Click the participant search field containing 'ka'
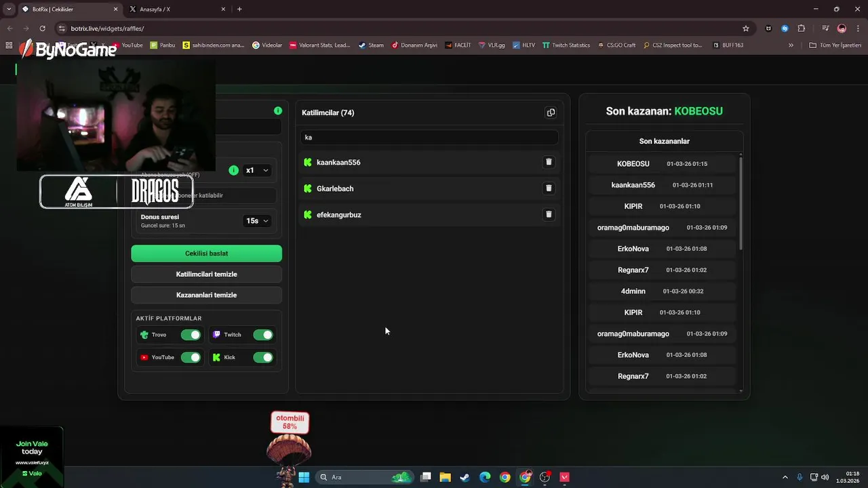The height and width of the screenshot is (488, 868). click(x=429, y=138)
